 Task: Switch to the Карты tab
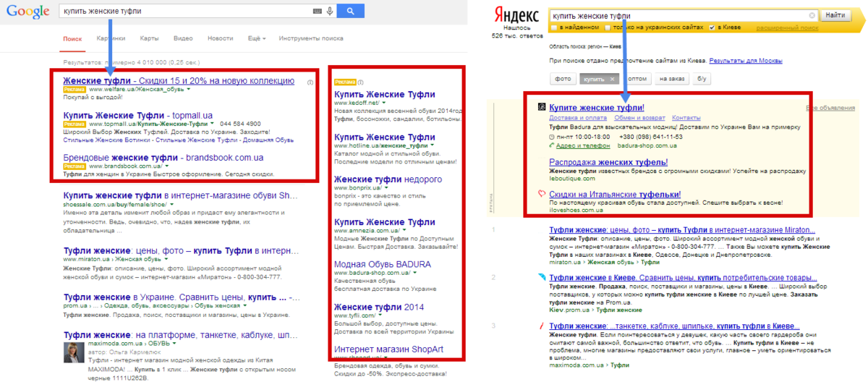(x=150, y=38)
